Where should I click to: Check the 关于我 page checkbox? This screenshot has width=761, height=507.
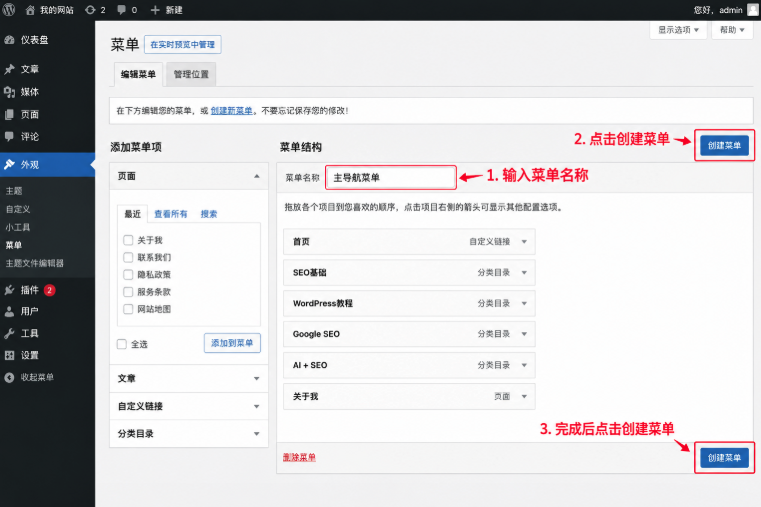128,240
